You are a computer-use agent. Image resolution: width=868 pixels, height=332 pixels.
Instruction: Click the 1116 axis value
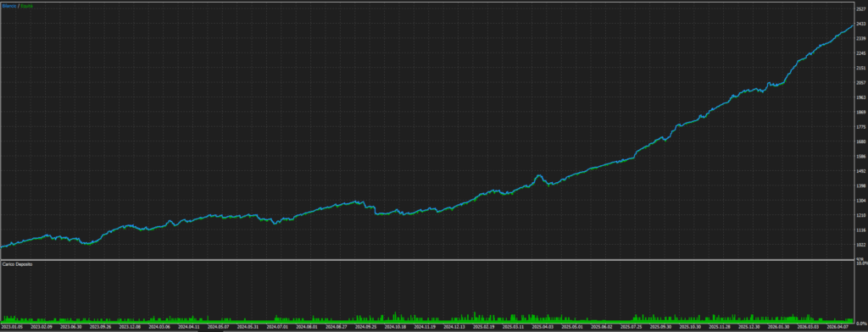(x=861, y=230)
